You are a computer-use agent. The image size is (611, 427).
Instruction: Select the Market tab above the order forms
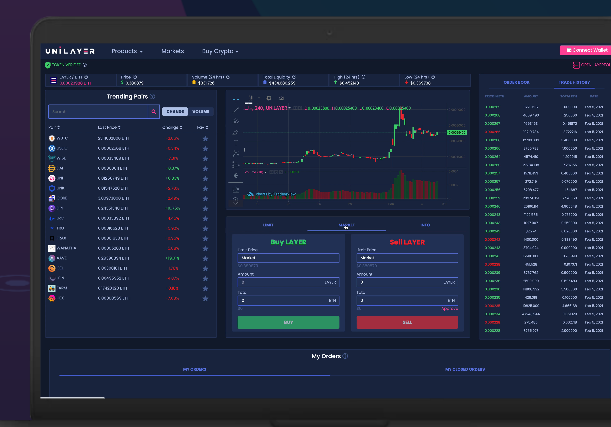pyautogui.click(x=346, y=226)
